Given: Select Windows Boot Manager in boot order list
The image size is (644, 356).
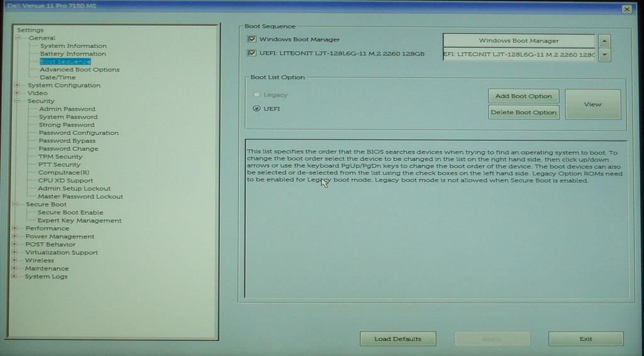Looking at the screenshot, I should 518,41.
